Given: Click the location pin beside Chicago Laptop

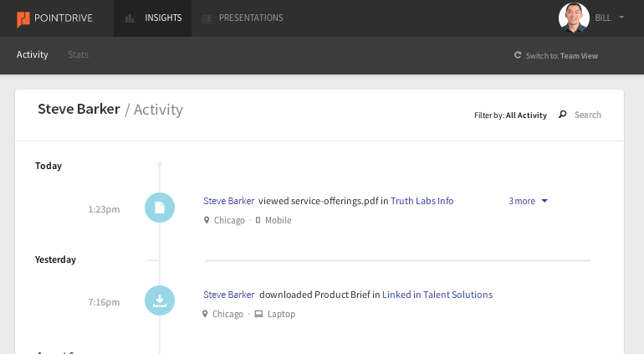Looking at the screenshot, I should point(205,314).
